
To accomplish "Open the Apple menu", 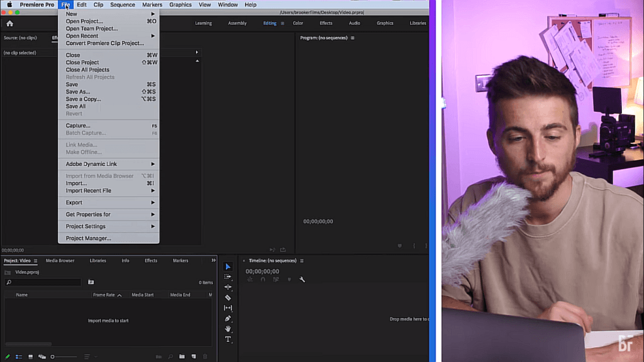I will (9, 4).
